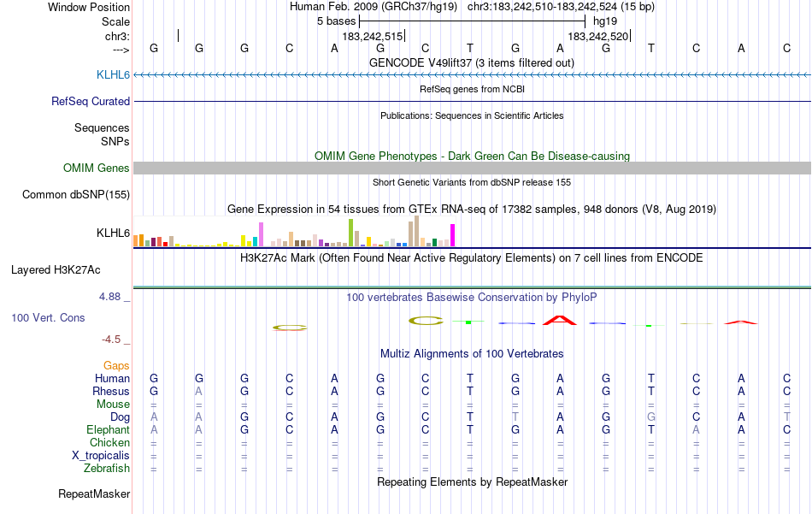Image resolution: width=812 pixels, height=514 pixels.
Task: Click the Gaps label in the Multiz alignment
Action: (x=116, y=366)
